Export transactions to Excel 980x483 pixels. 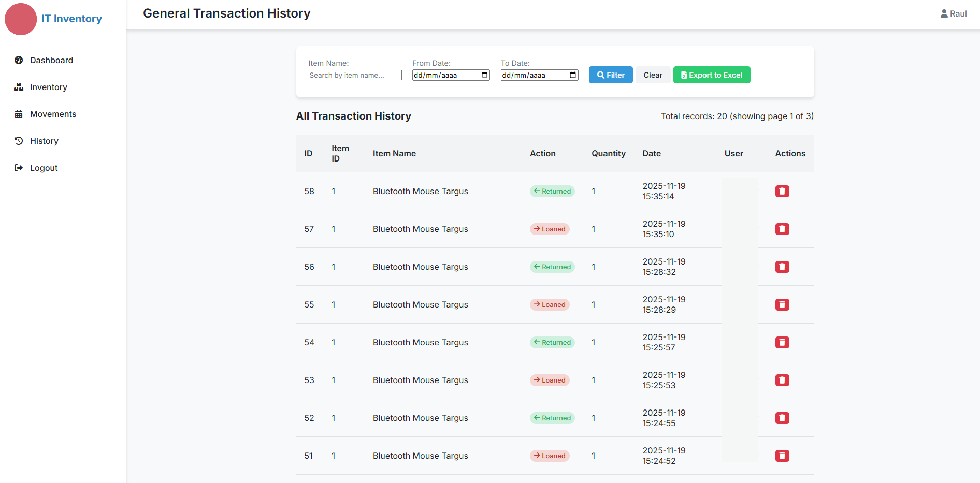click(712, 75)
